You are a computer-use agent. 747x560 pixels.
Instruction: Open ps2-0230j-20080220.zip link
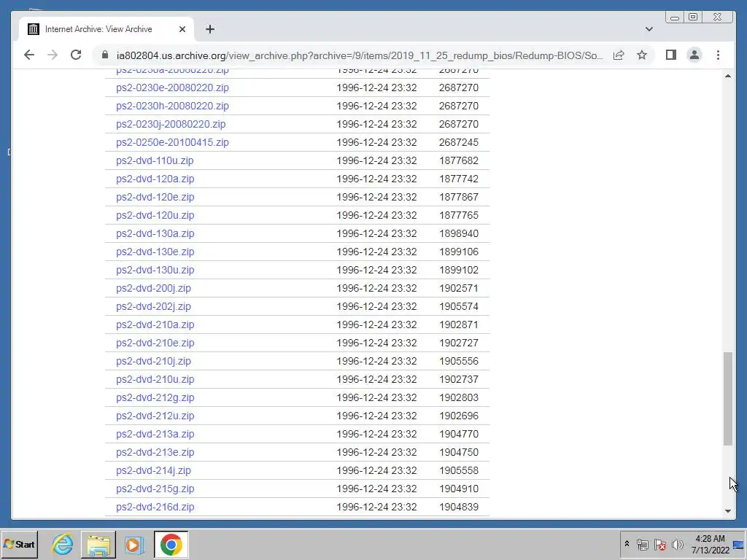(171, 124)
